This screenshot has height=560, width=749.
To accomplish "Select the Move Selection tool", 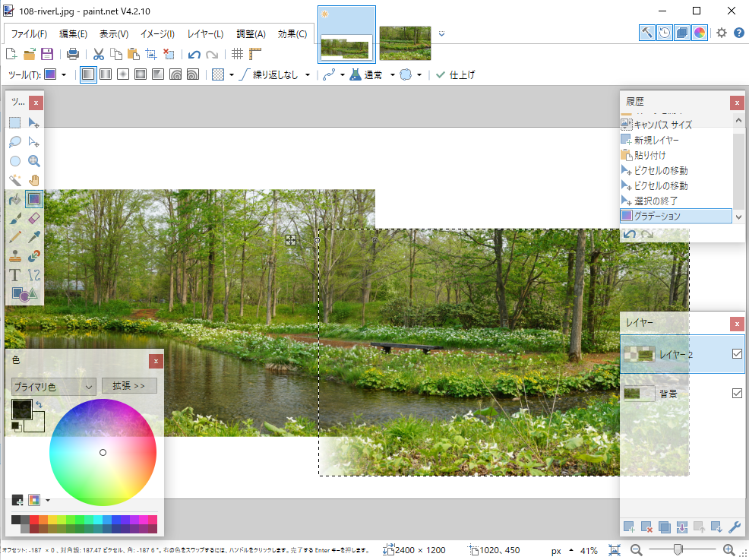I will (34, 142).
